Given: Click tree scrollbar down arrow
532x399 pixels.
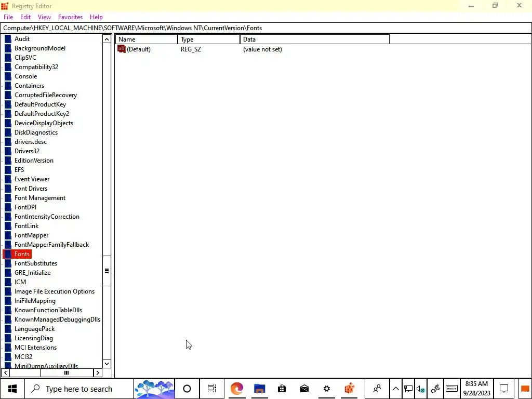Looking at the screenshot, I should point(107,364).
